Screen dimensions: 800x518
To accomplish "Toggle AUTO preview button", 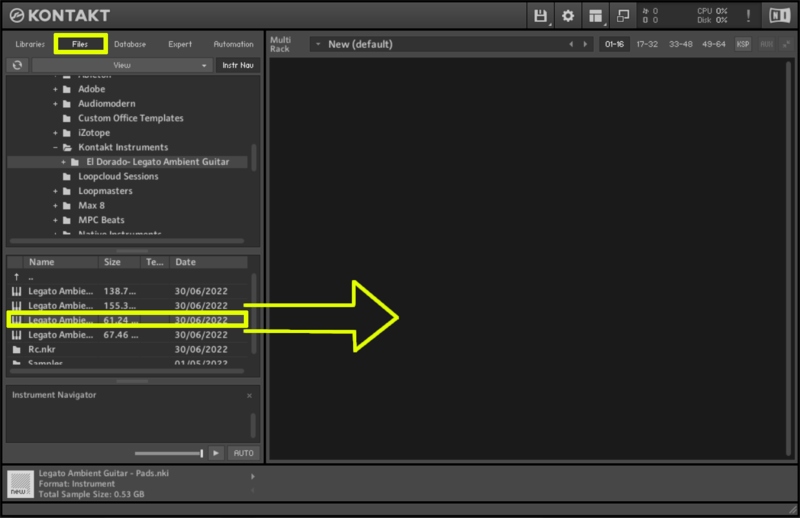I will click(x=243, y=453).
